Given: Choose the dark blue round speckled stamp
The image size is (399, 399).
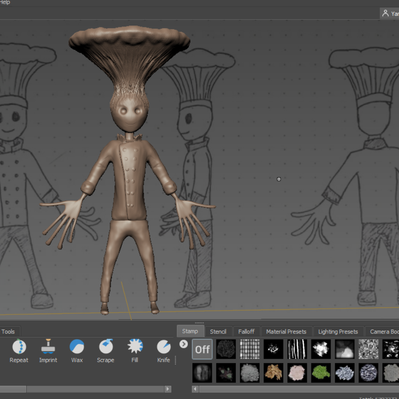Looking at the screenshot, I should pos(368,373).
